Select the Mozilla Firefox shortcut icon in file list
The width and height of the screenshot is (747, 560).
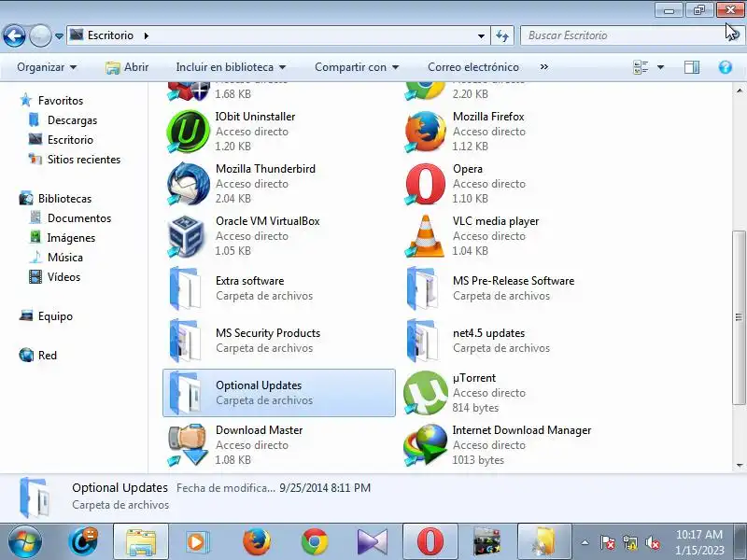click(x=425, y=132)
